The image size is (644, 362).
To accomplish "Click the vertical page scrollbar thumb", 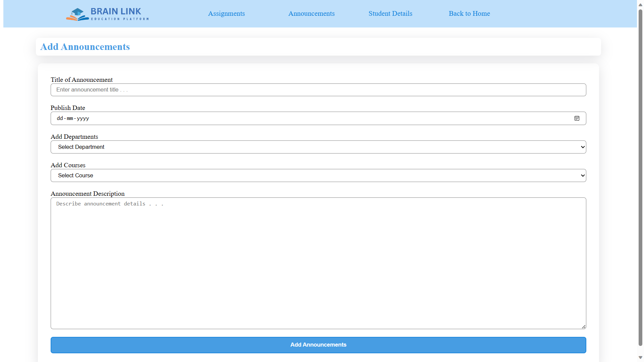I will tap(640, 178).
